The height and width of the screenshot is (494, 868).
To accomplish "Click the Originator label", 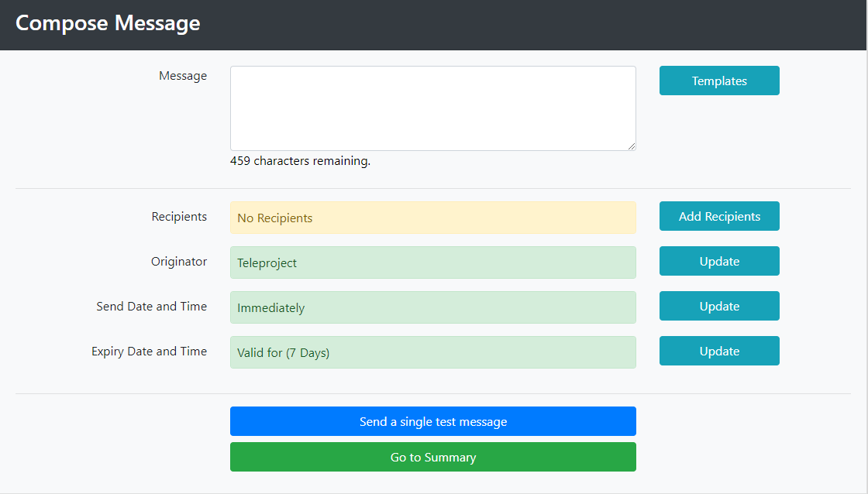I will (179, 261).
